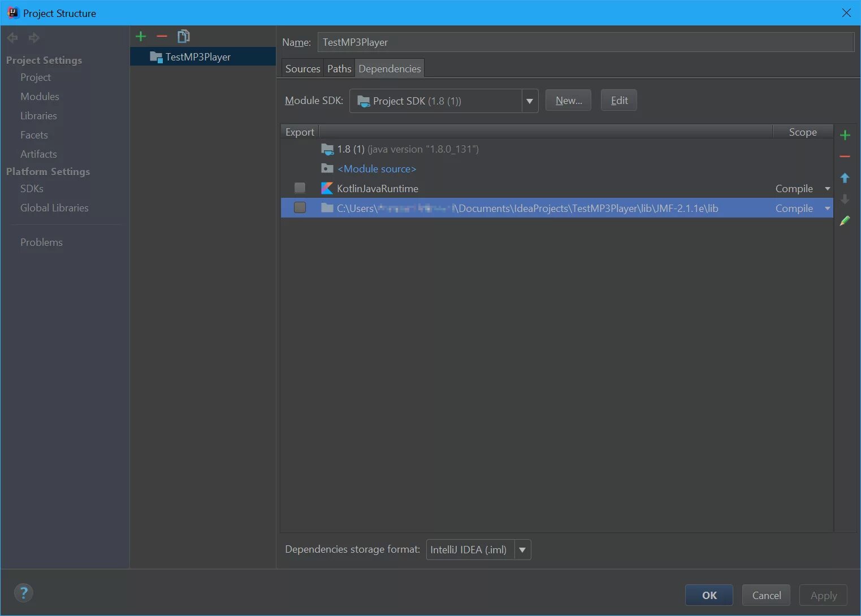
Task: Switch to the Sources tab
Action: click(303, 68)
